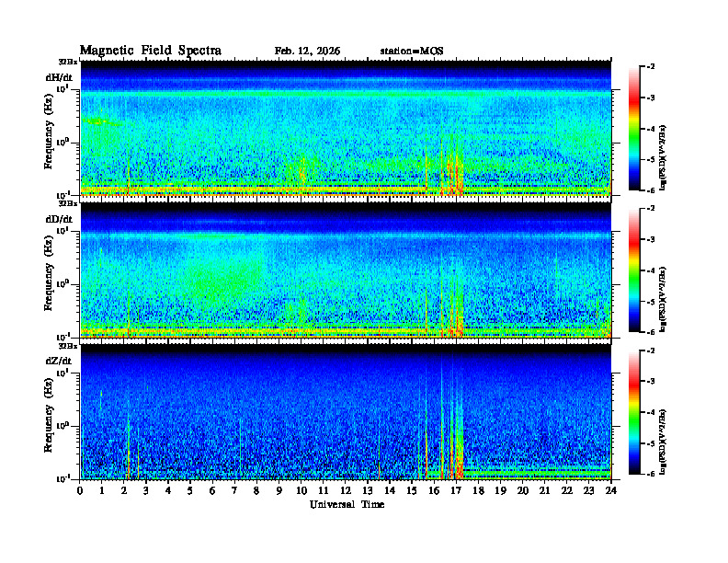Click hour tick "17" on time axis
Screen dimensions: 728x563
click(x=456, y=490)
